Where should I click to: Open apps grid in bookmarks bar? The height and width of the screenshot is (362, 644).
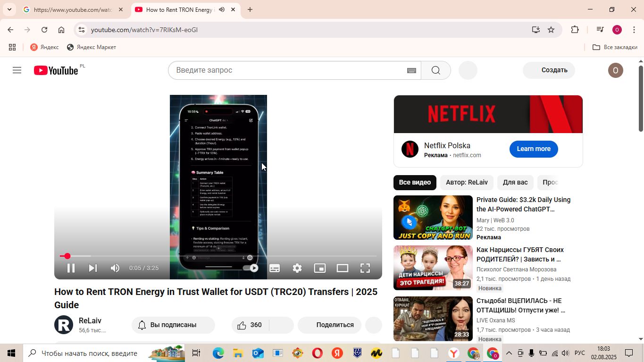point(12,47)
